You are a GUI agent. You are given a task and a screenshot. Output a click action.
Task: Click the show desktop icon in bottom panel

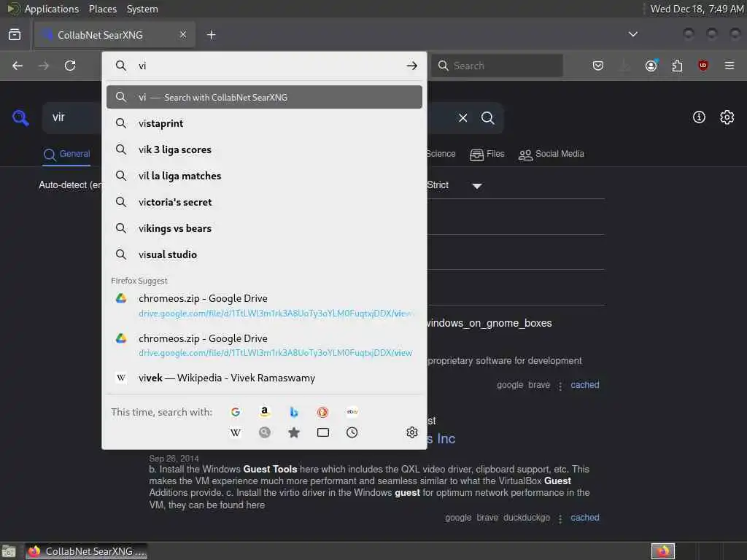tap(9, 552)
